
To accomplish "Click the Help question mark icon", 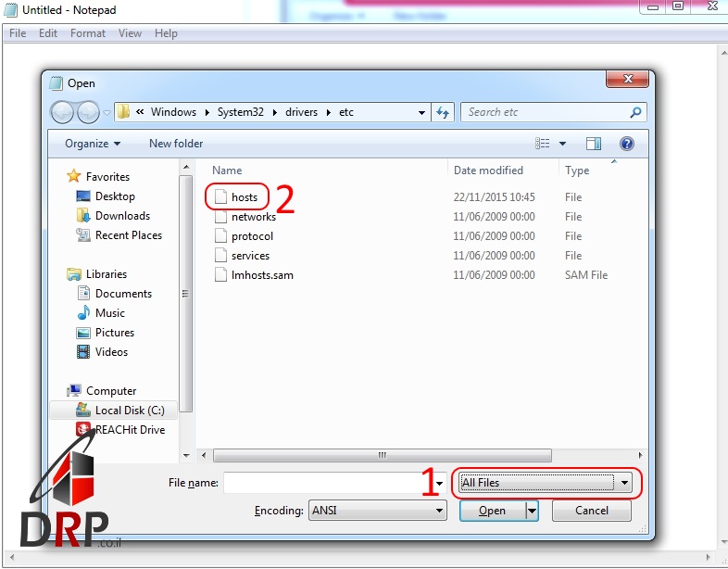I will pos(627,144).
